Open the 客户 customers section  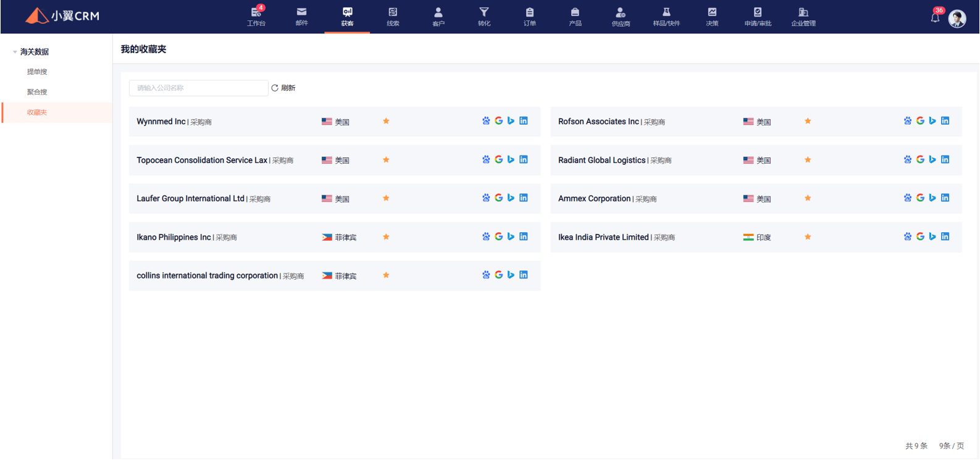click(438, 17)
